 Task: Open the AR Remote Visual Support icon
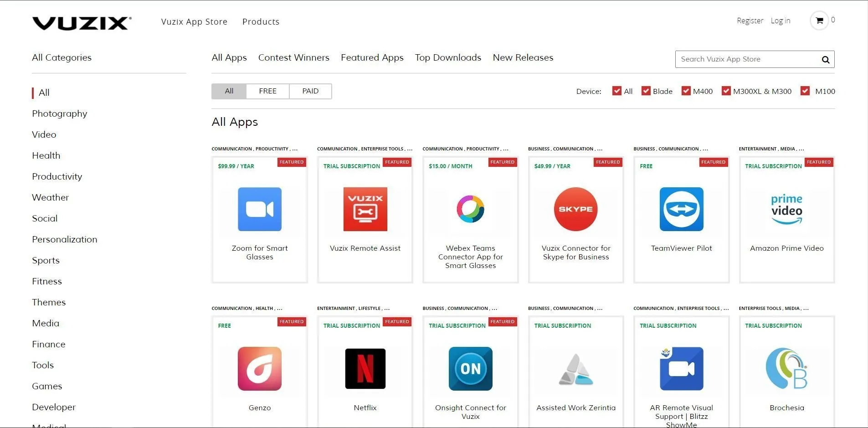pos(682,369)
